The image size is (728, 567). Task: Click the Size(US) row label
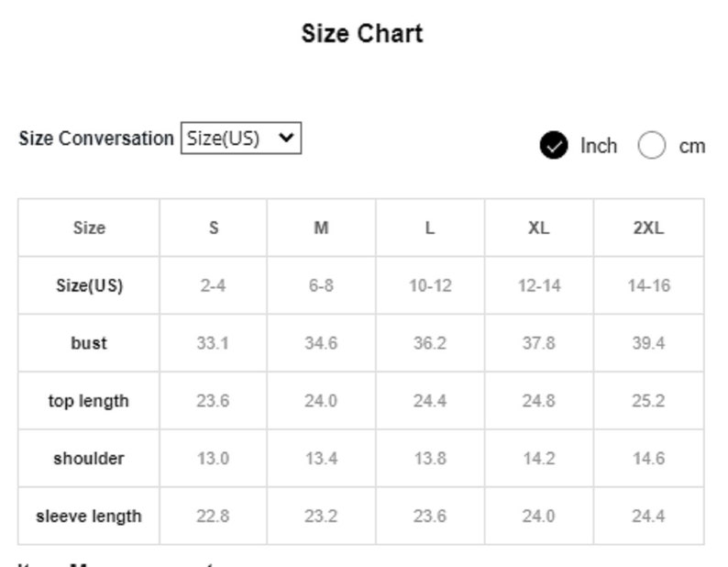(x=89, y=285)
